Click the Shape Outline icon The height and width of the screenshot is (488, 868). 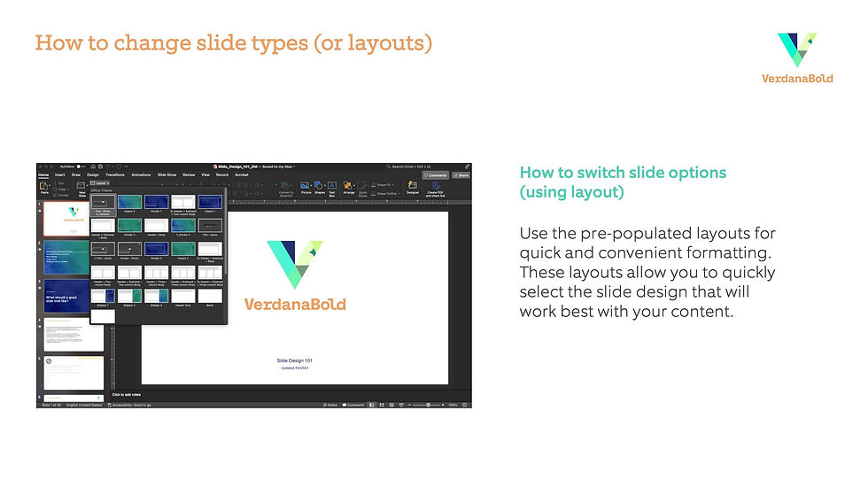coord(374,194)
